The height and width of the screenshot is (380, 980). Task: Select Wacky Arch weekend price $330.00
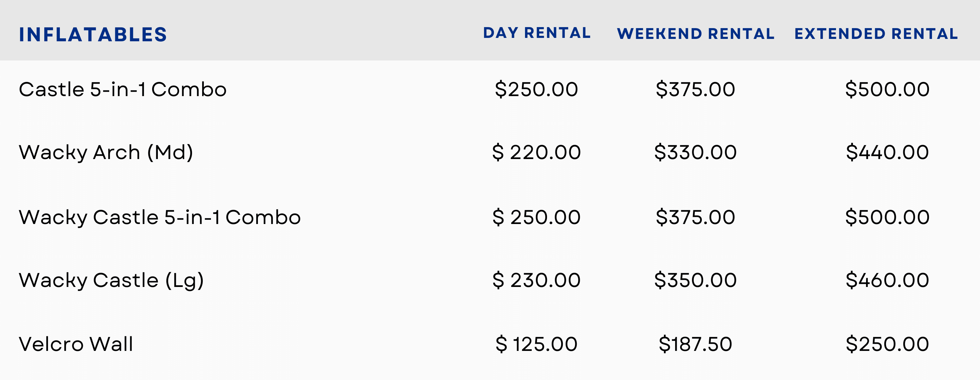click(x=695, y=152)
